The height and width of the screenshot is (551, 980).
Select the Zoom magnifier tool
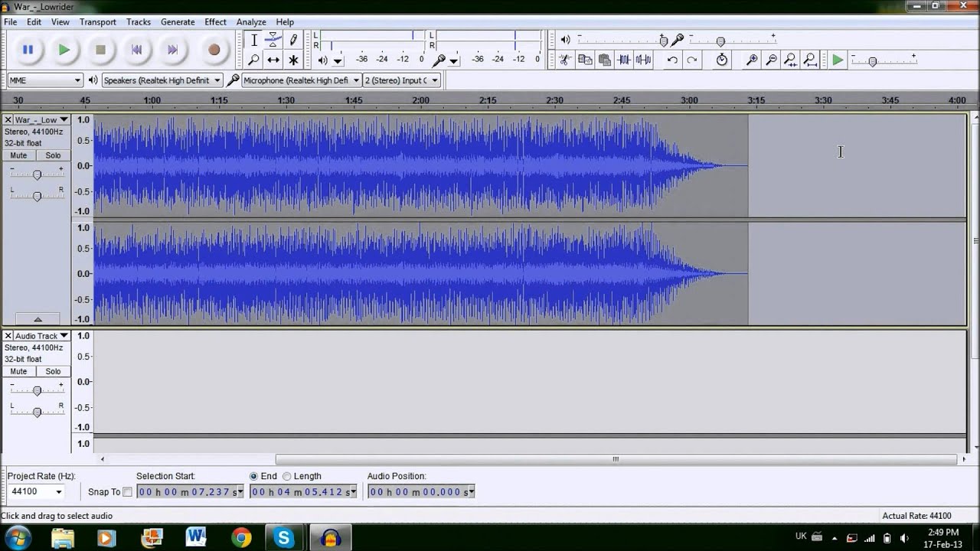[254, 60]
